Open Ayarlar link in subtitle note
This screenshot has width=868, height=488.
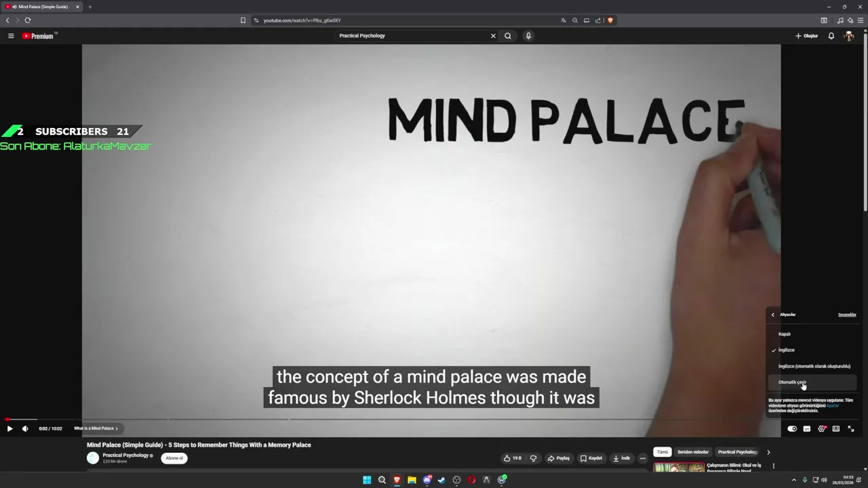[x=833, y=405]
